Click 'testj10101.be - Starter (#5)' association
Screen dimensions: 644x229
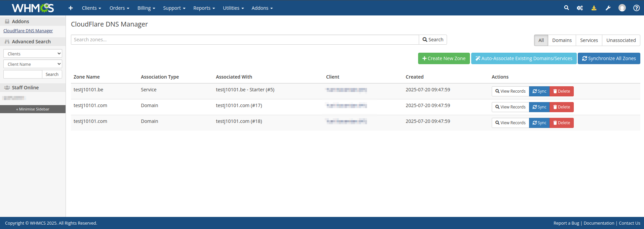[x=245, y=90]
